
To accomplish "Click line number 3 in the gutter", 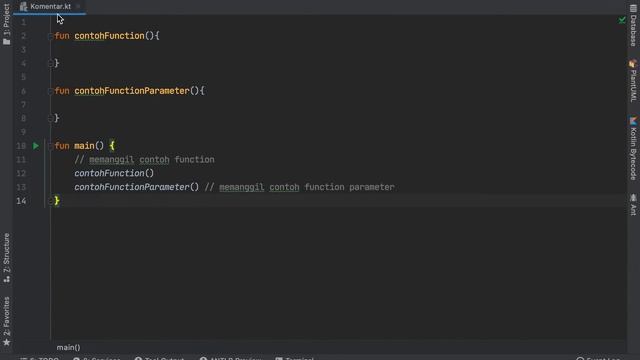I will coord(24,50).
